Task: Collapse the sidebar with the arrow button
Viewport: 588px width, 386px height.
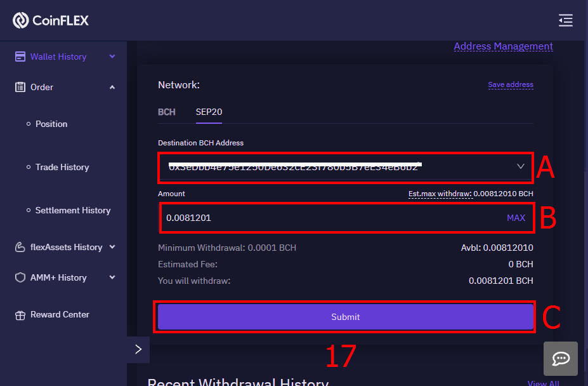Action: pyautogui.click(x=138, y=350)
